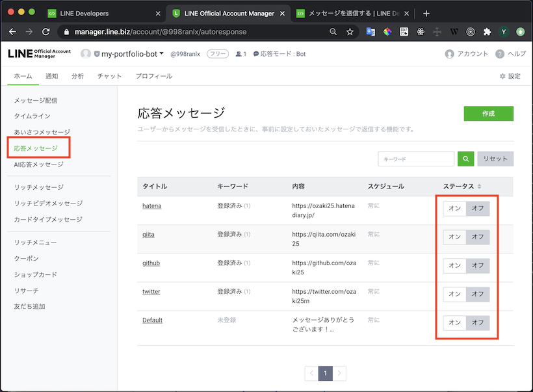Open あいさつメッセージ in the sidebar
Viewport: 533px width, 392px height.
pyautogui.click(x=42, y=132)
